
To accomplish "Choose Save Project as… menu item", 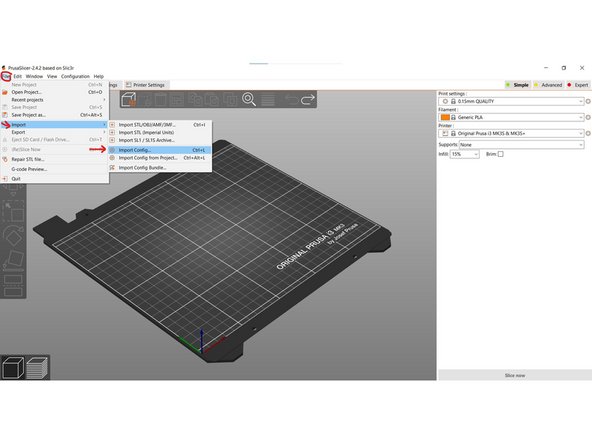I will click(x=54, y=115).
